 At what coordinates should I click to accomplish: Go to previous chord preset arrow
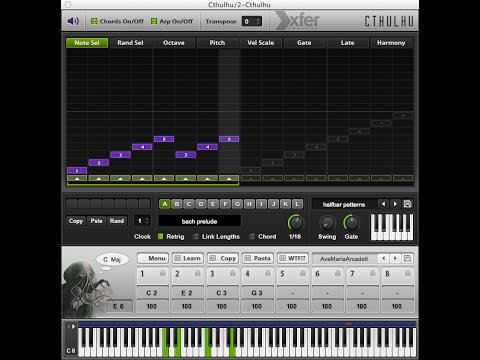(384, 258)
